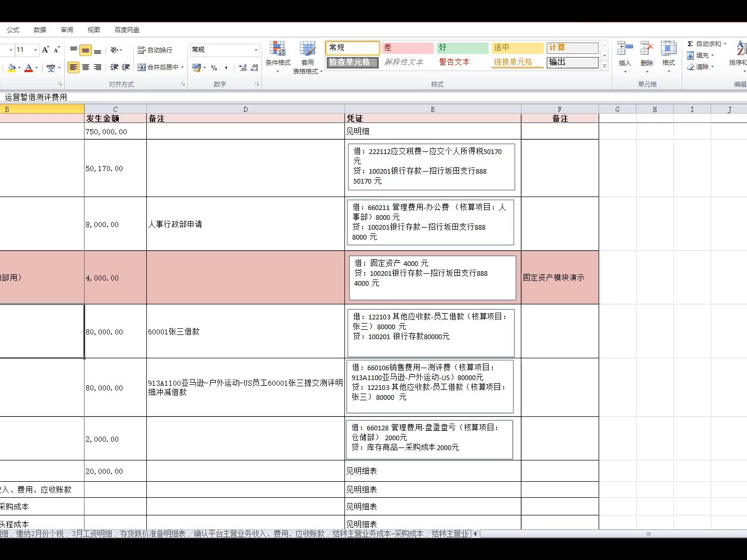747x560 pixels.
Task: Align text to the right
Action: click(98, 67)
